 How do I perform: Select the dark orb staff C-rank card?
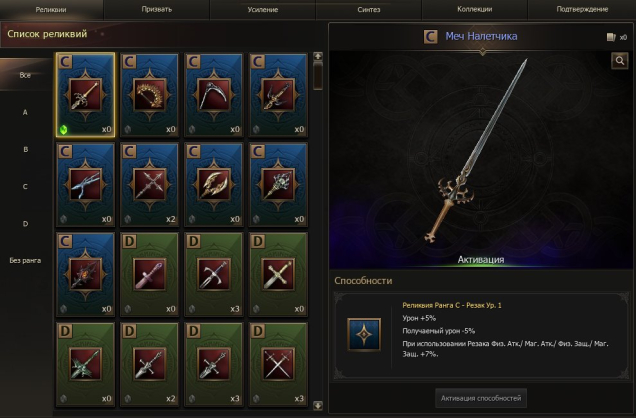pos(86,274)
